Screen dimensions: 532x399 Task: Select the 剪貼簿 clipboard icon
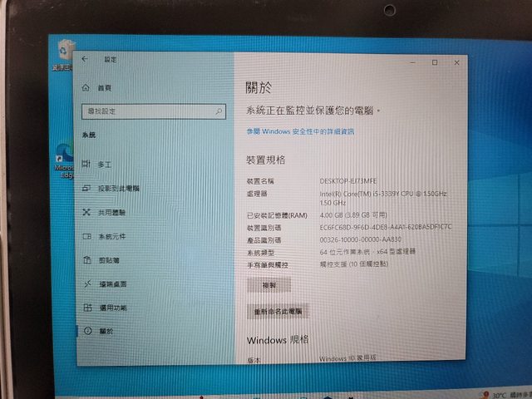tap(86, 260)
